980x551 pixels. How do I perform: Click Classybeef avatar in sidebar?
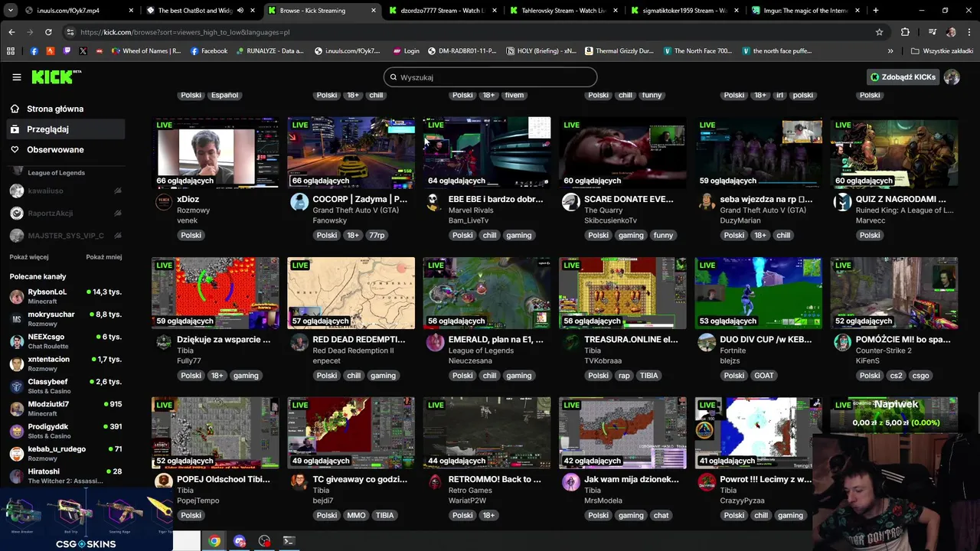pos(16,386)
